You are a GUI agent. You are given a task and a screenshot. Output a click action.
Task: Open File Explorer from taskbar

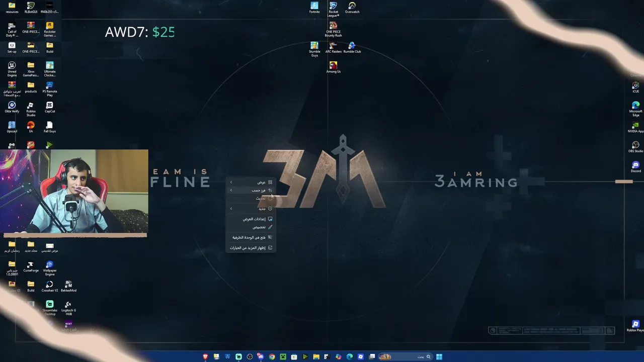(x=316, y=356)
